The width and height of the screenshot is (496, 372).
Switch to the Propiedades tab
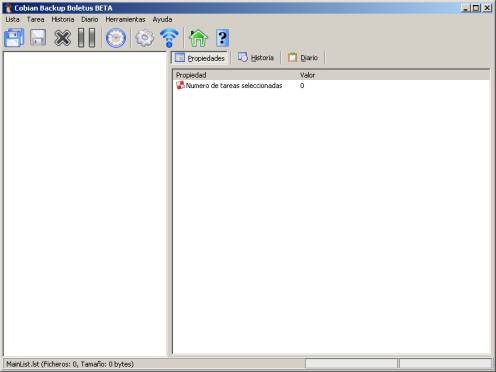200,58
